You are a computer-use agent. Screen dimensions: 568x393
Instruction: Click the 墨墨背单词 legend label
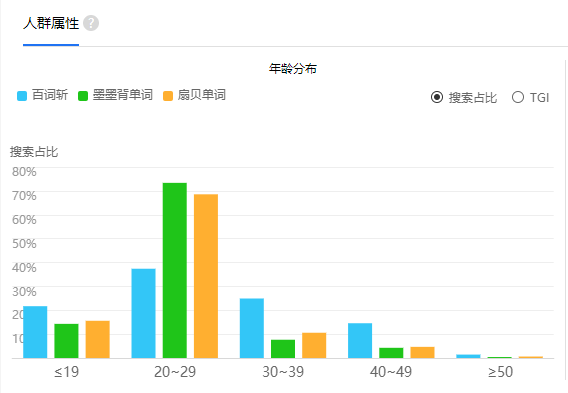tap(122, 95)
